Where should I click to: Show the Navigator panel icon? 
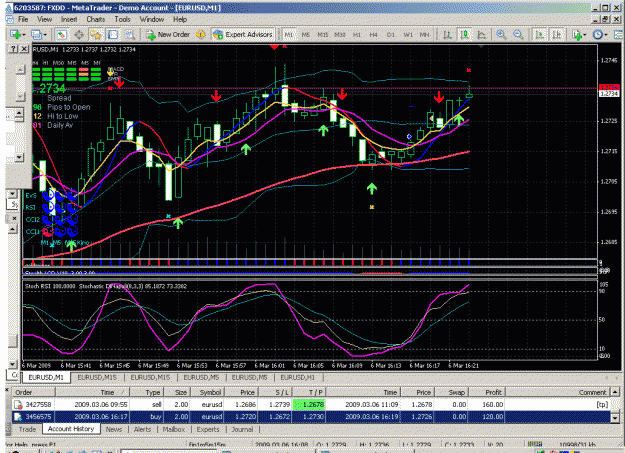click(96, 35)
